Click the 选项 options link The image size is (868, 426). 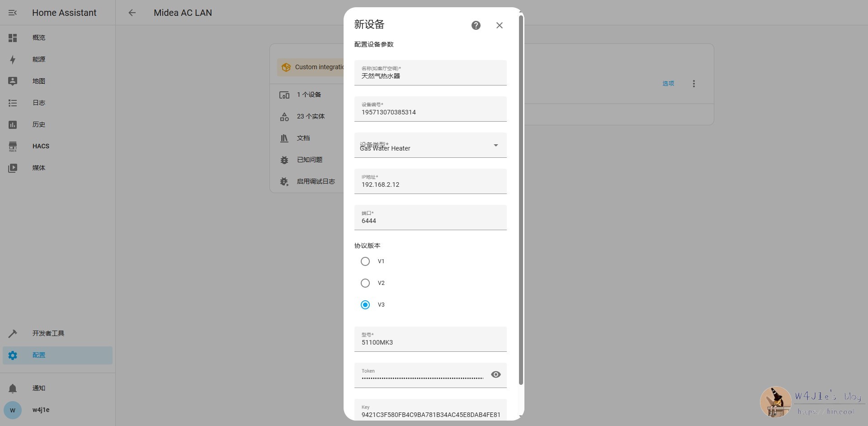click(668, 84)
